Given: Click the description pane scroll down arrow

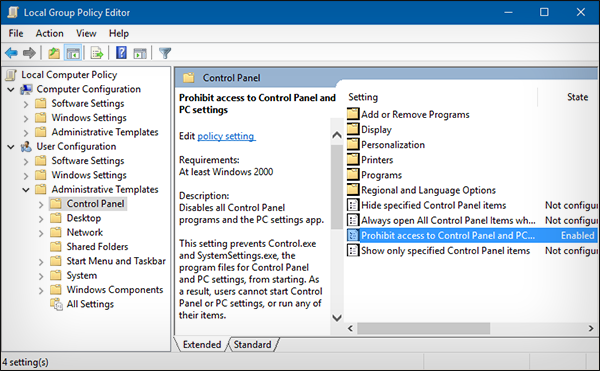Looking at the screenshot, I should [x=337, y=317].
